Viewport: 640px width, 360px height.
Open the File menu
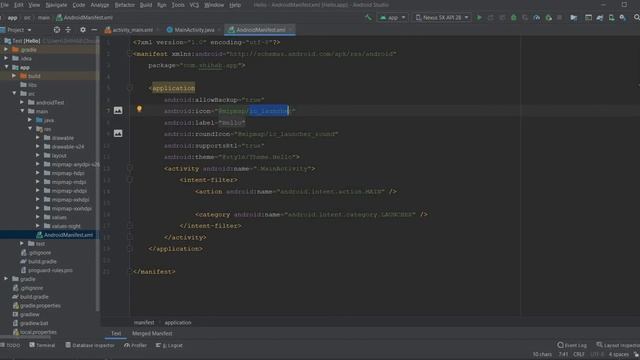pyautogui.click(x=4, y=5)
